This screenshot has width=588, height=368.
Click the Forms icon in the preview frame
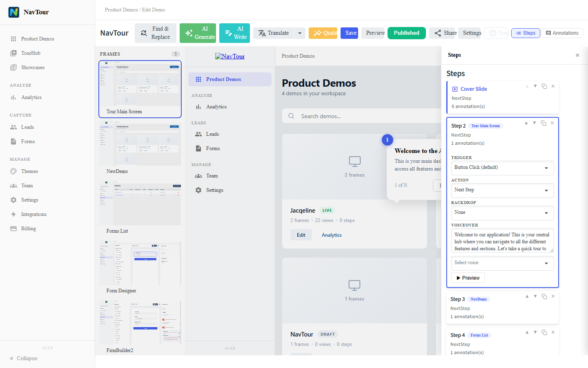[198, 148]
